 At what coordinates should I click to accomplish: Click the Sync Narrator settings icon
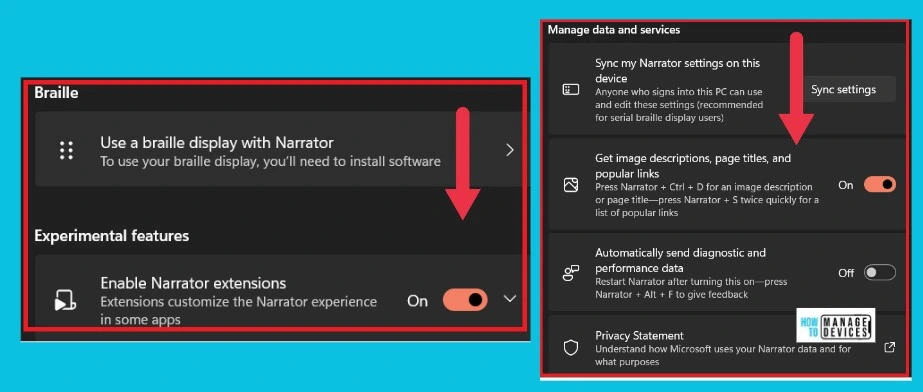pos(570,89)
